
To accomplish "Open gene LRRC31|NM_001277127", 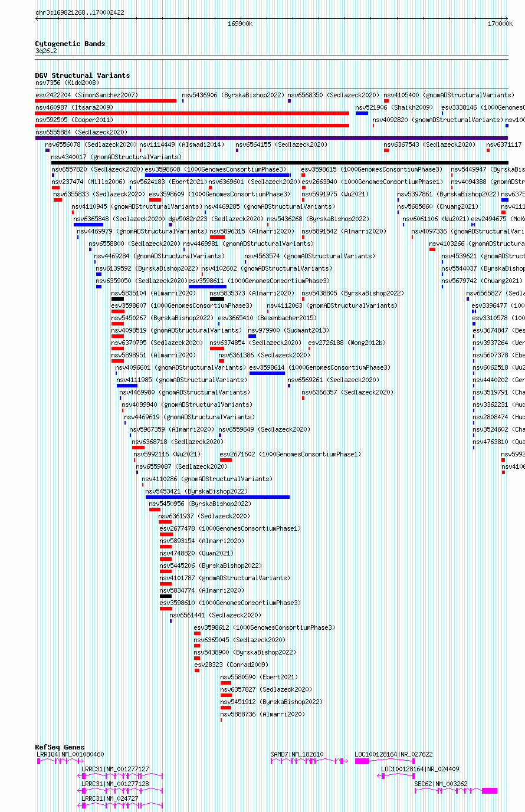I will [x=115, y=769].
